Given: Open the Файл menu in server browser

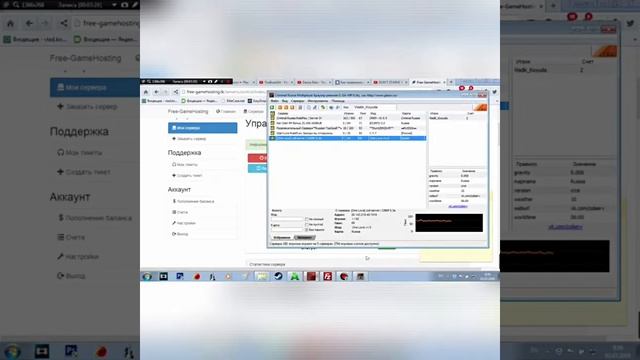Looking at the screenshot, I should 275,101.
